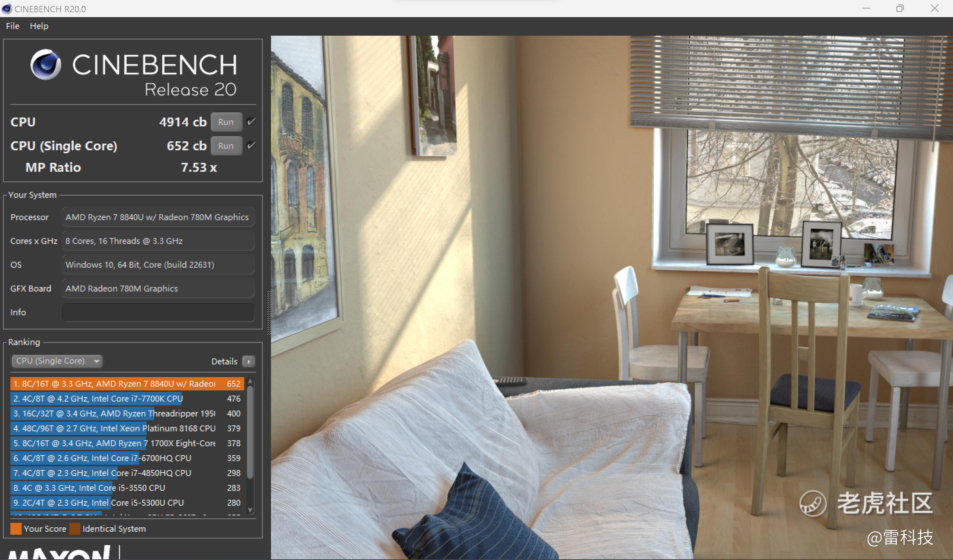Run the CPU multi-core benchmark
953x560 pixels.
point(226,122)
